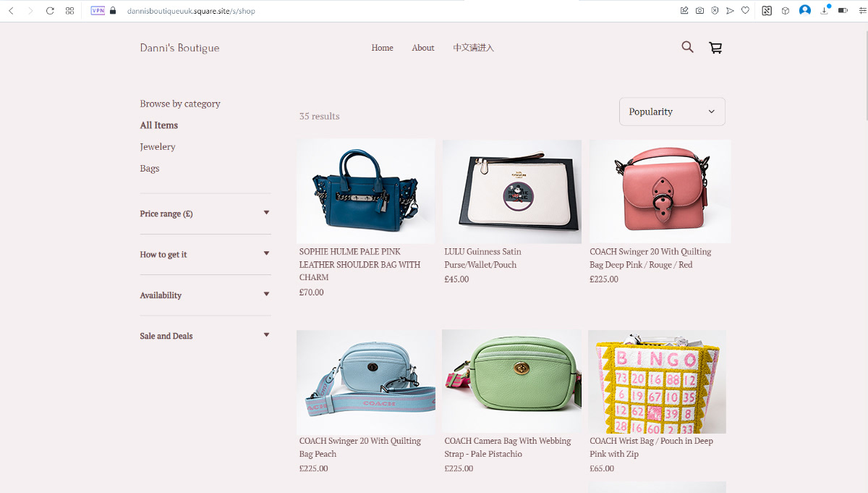Go to Danni's Boutigue site logo
This screenshot has width=868, height=493.
point(179,48)
